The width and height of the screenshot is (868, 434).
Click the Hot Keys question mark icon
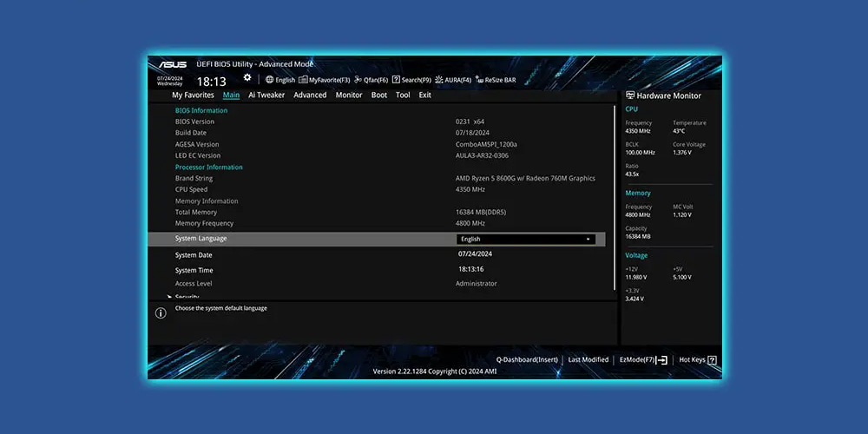(713, 359)
